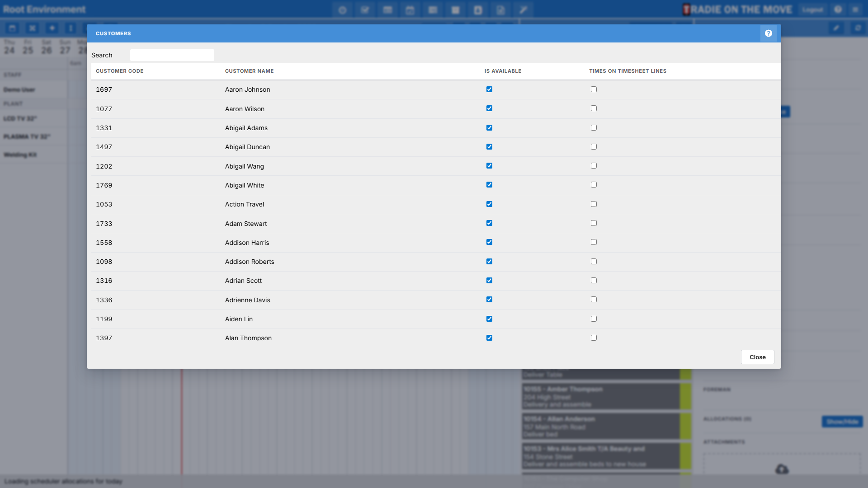Viewport: 868px width, 488px height.
Task: Enable Times On Timesheet Lines for Abigail Wang
Action: (x=594, y=166)
